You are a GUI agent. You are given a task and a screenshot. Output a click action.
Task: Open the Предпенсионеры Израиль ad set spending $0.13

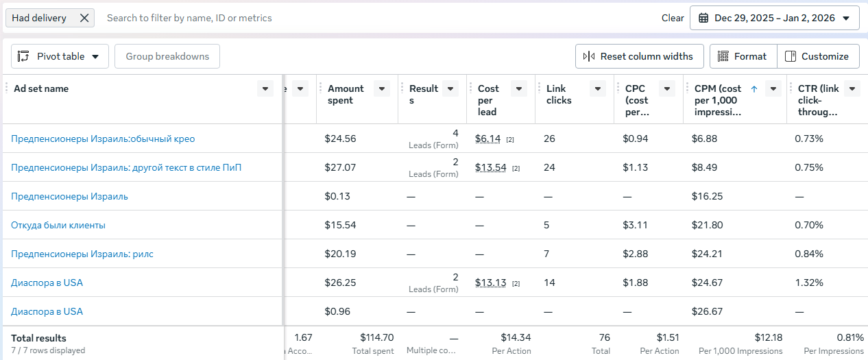tap(69, 196)
